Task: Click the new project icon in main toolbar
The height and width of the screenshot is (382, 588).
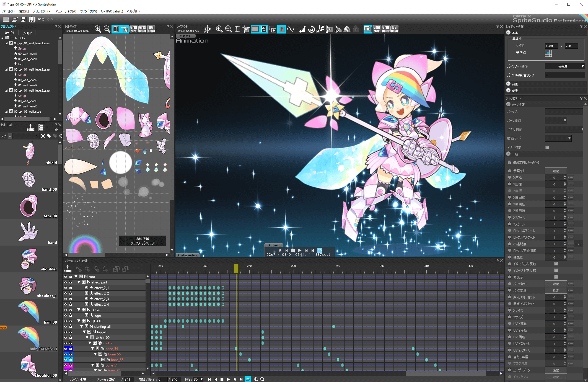Action: tap(6, 19)
